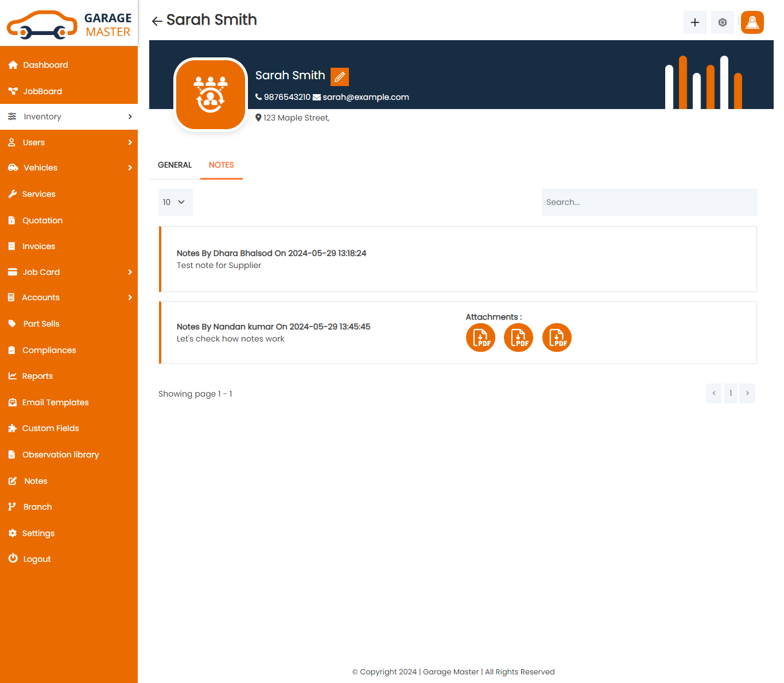Open notifications via the orange bell icon
This screenshot has height=683, width=784.
[x=752, y=22]
